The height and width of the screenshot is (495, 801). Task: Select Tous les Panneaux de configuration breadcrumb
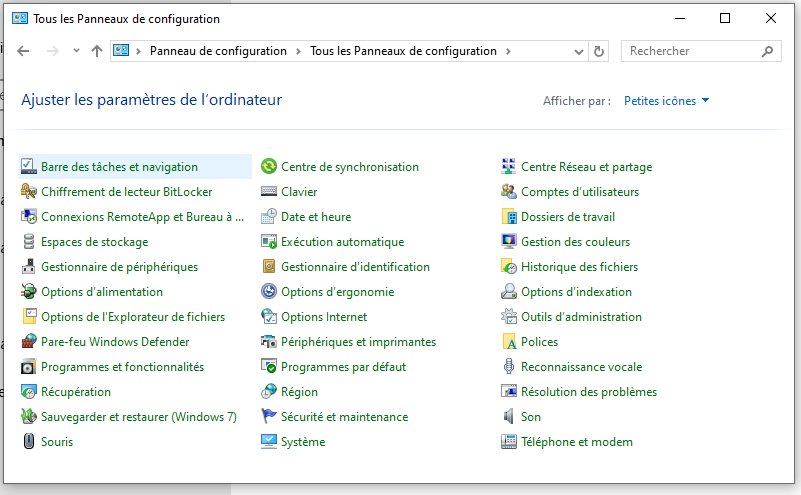click(403, 51)
